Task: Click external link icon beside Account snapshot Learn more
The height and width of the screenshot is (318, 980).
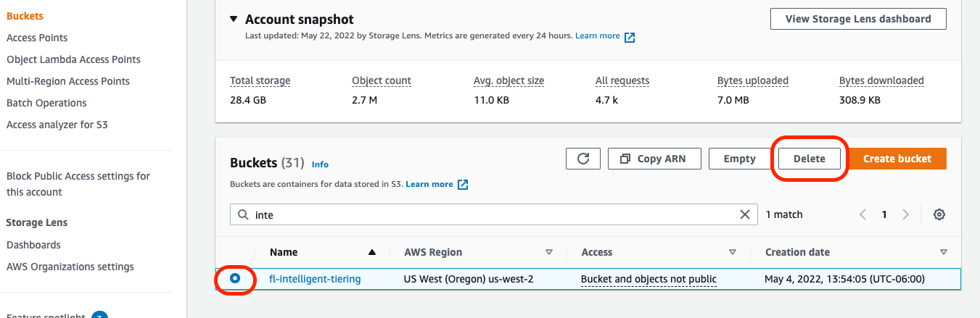Action: [x=630, y=37]
